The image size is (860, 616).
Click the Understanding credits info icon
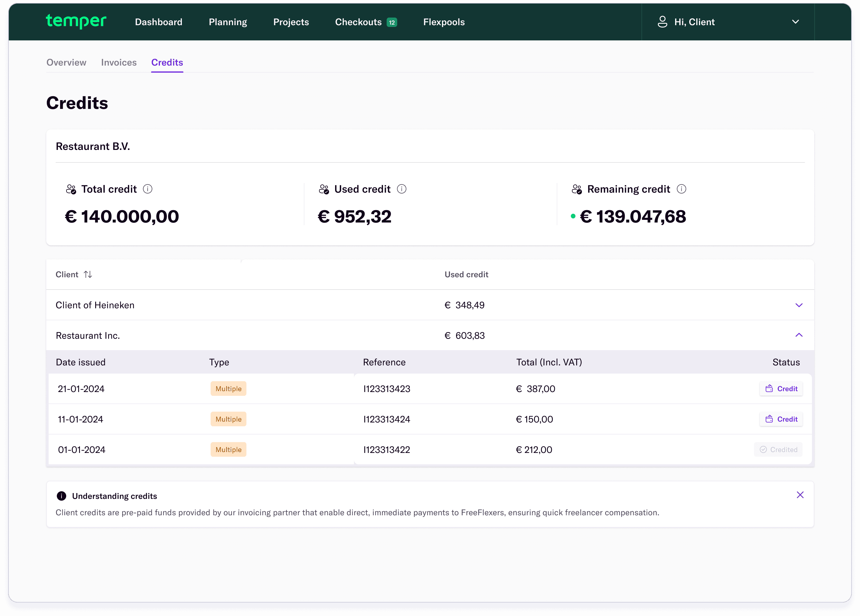[x=61, y=496]
